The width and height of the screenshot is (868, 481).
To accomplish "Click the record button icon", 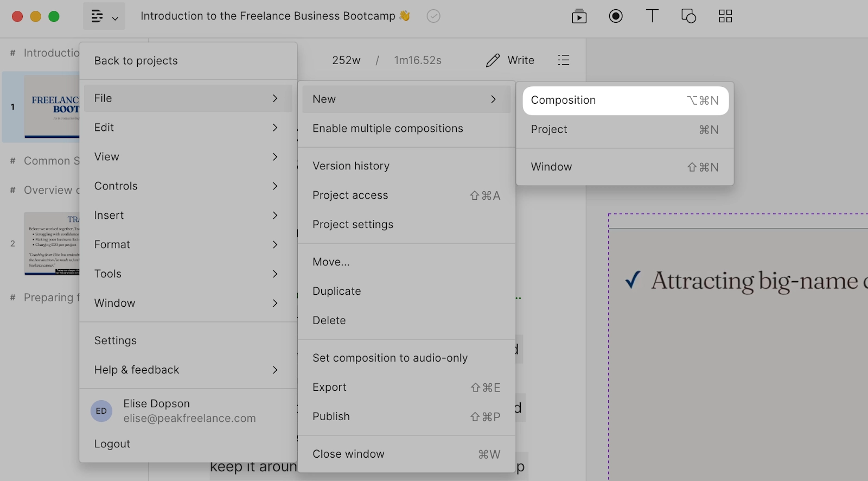I will point(616,16).
